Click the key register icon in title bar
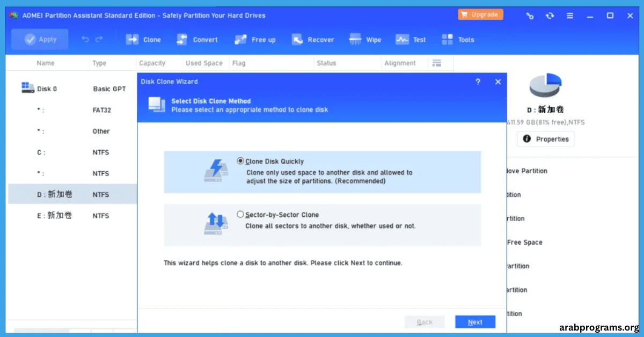Screen dimensions: 644x337 (x=530, y=16)
